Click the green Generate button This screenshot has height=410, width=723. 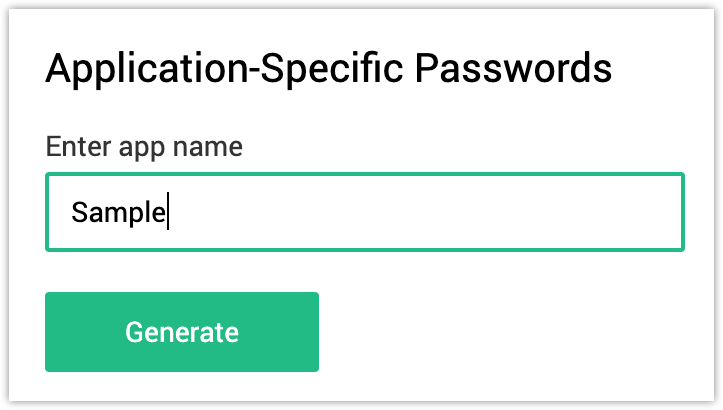[182, 332]
